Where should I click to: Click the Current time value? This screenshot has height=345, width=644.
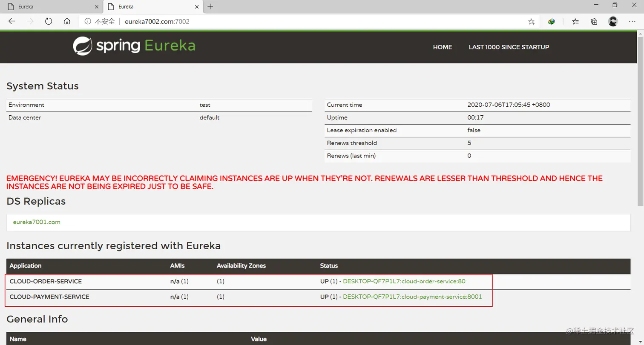point(509,105)
